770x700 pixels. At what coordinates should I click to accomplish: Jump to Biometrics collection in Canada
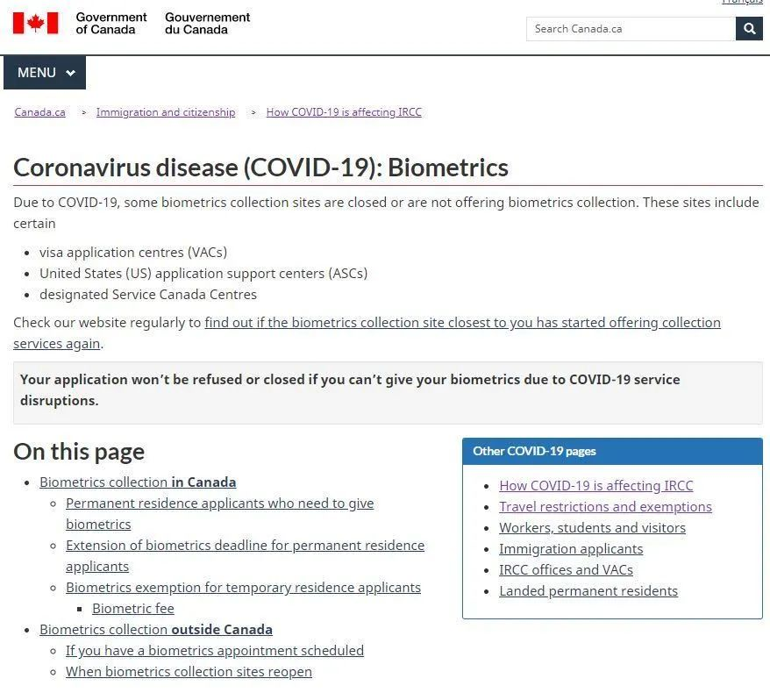[138, 482]
